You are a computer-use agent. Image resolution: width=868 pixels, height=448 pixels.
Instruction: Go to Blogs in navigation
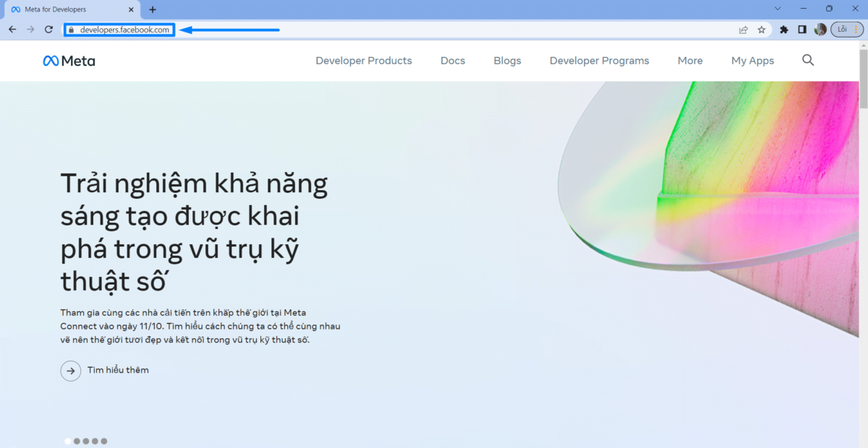click(x=507, y=61)
